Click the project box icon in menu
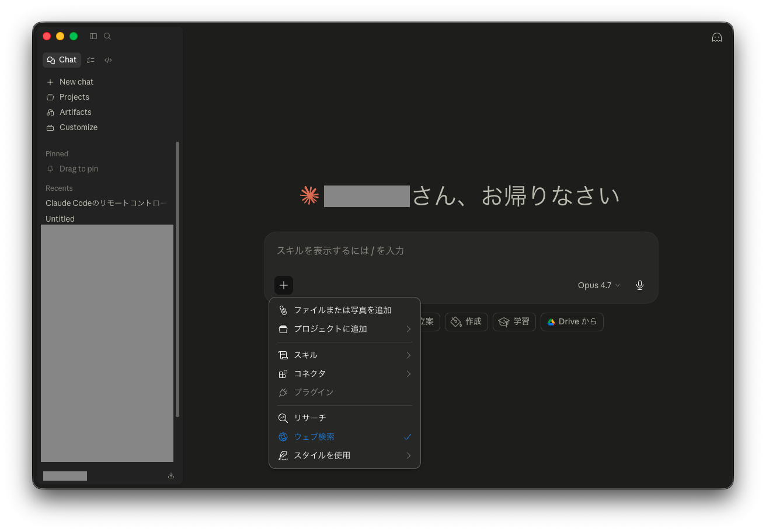 click(283, 329)
